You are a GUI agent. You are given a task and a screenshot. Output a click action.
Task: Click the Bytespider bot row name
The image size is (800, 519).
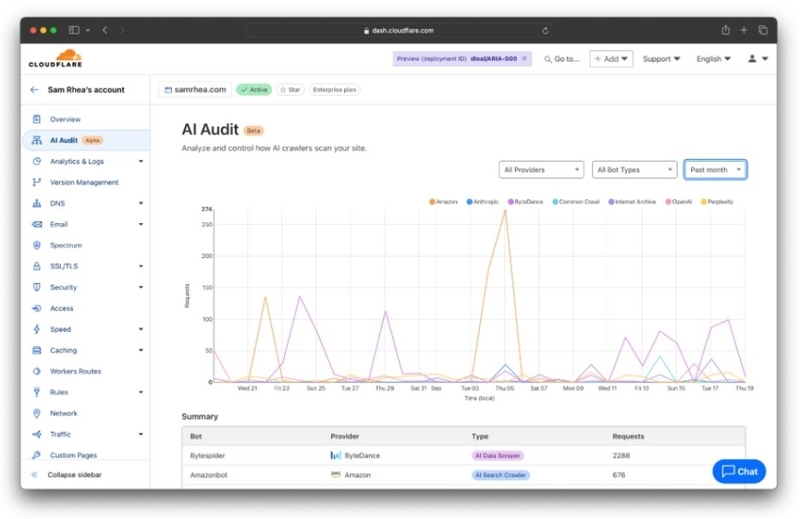(207, 456)
